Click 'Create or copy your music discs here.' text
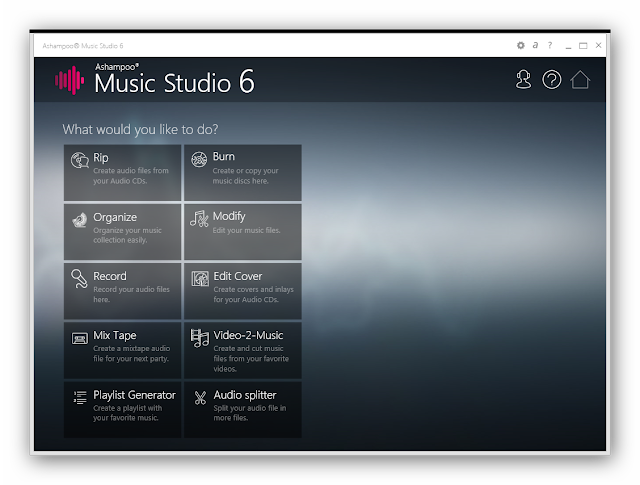This screenshot has width=640, height=485. pos(245,176)
